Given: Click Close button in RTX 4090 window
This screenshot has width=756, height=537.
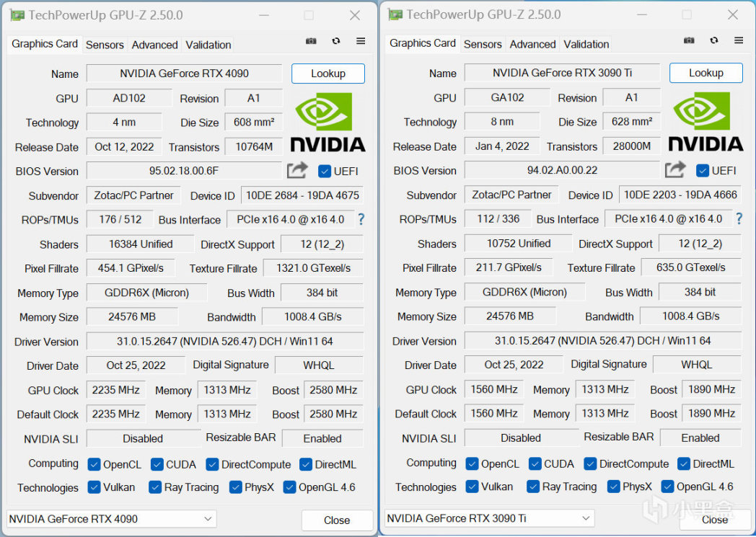Looking at the screenshot, I should point(337,520).
